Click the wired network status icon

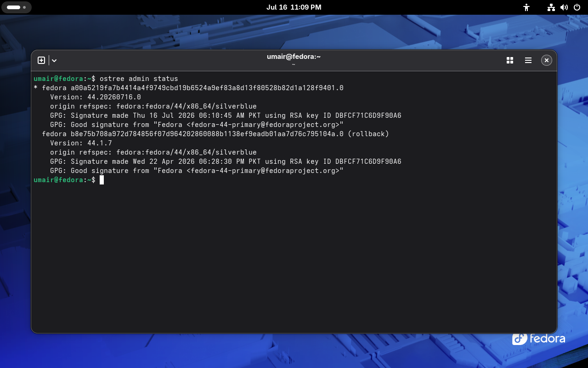coord(551,7)
